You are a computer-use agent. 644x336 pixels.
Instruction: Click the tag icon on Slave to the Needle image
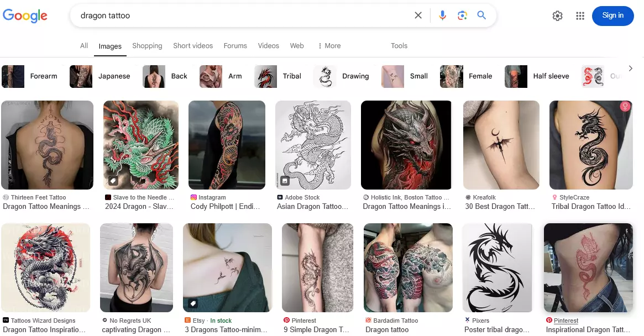pyautogui.click(x=113, y=180)
